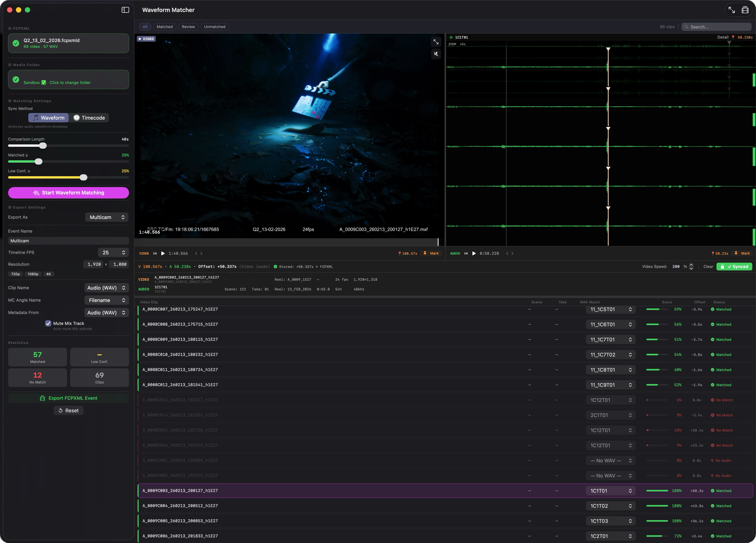Screen dimensions: 756x543
Task: Select the Review tab
Action: click(x=188, y=27)
